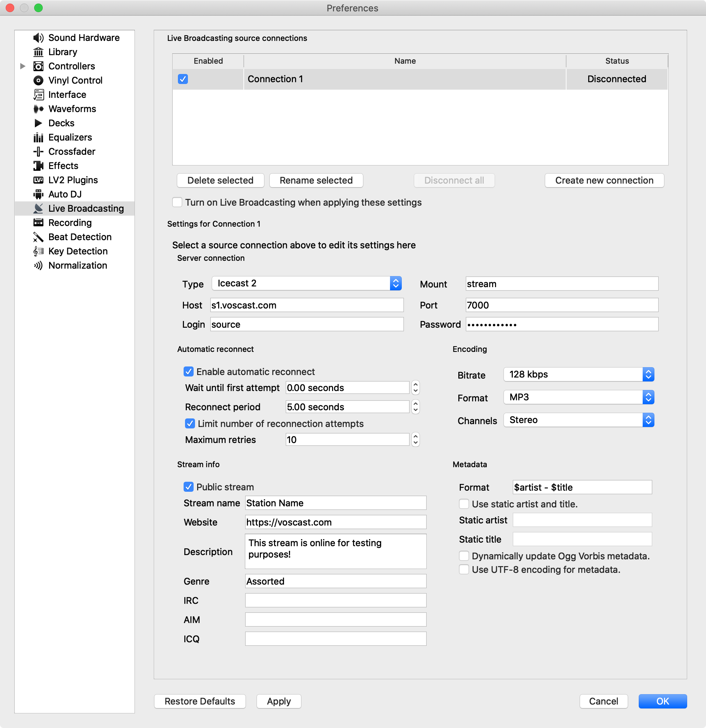The height and width of the screenshot is (728, 706).
Task: Click Delete selected button
Action: pos(220,180)
